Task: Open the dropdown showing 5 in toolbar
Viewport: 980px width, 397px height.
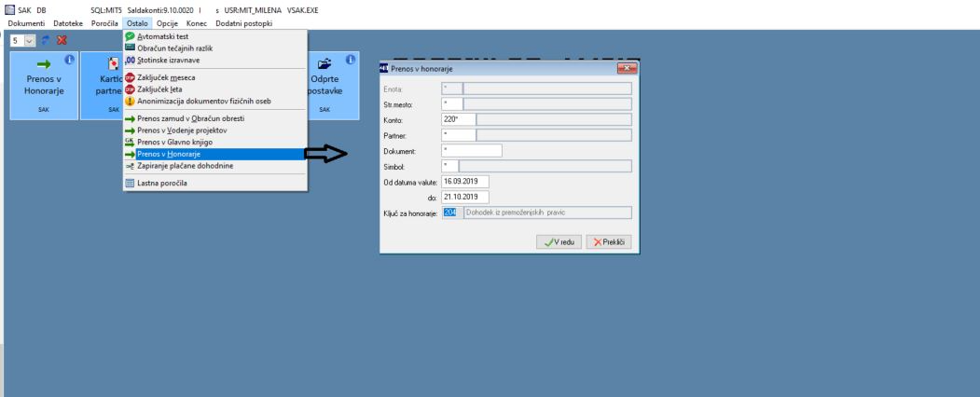Action: [30, 40]
